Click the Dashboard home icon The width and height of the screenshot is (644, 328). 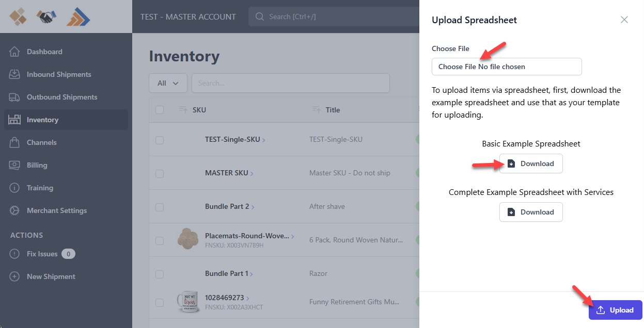14,52
